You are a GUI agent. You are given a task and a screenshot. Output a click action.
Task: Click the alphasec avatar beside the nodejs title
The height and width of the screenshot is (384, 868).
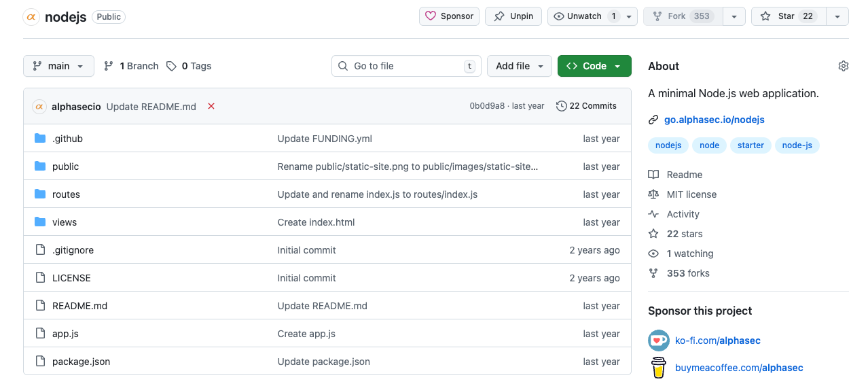pos(31,16)
